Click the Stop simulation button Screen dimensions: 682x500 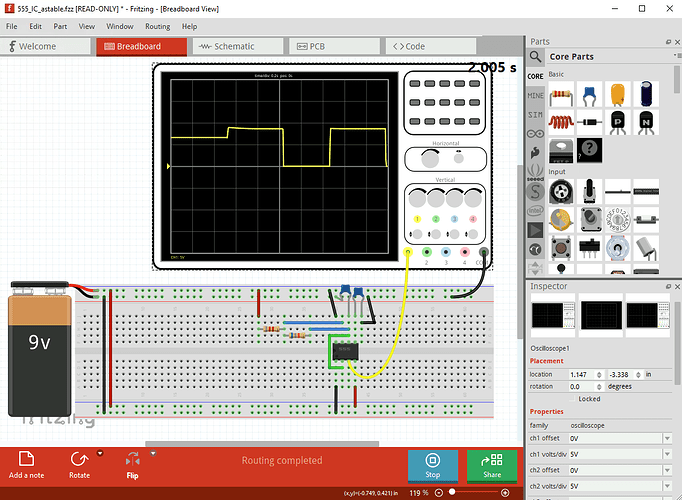point(433,466)
